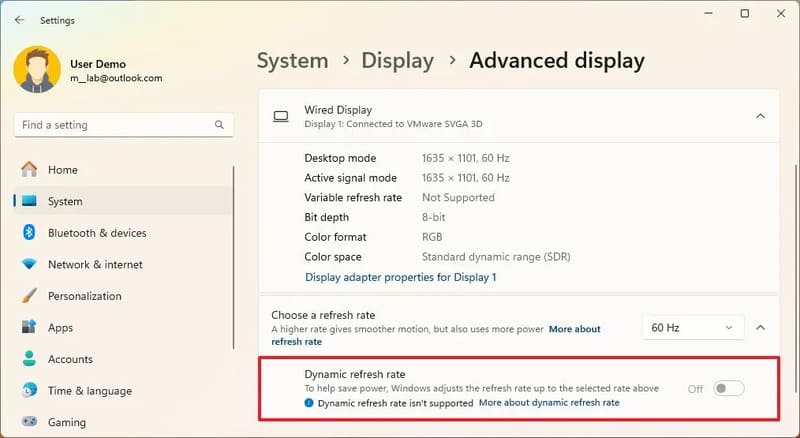Image resolution: width=800 pixels, height=438 pixels.
Task: Open Gaming settings label
Action: [67, 422]
